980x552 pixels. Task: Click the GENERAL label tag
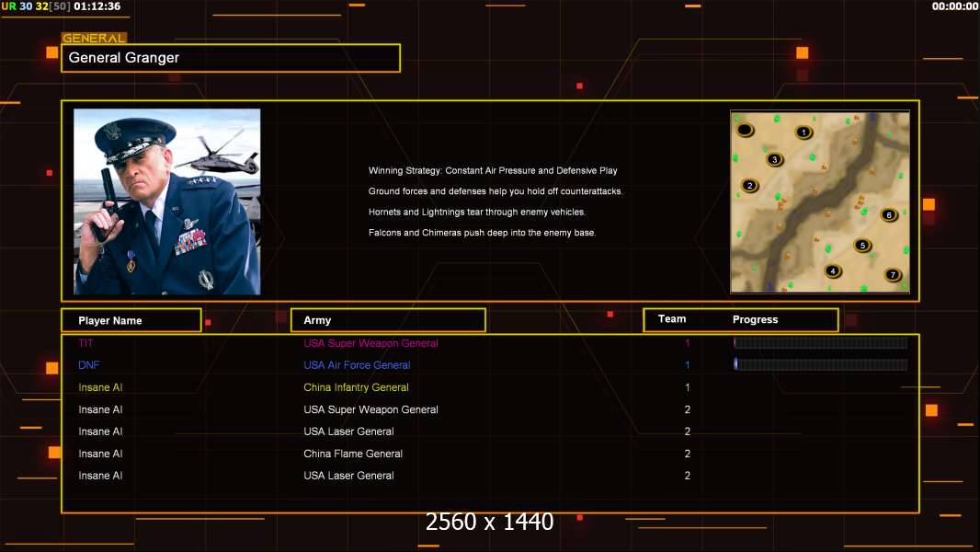click(94, 38)
